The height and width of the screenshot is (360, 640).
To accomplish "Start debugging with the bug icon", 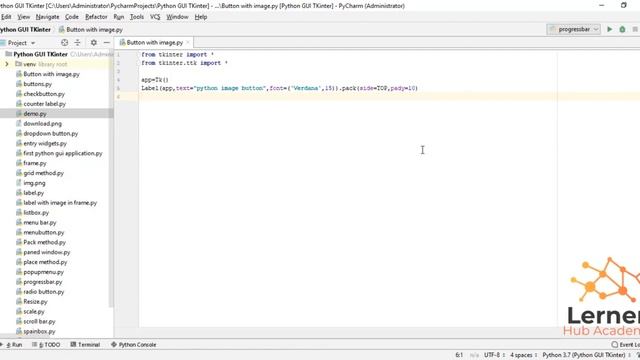I will [622, 29].
